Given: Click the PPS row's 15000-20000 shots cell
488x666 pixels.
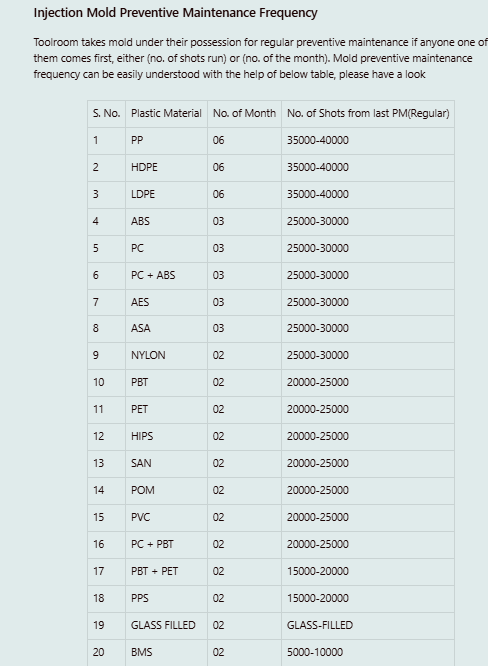Looking at the screenshot, I should tap(368, 598).
